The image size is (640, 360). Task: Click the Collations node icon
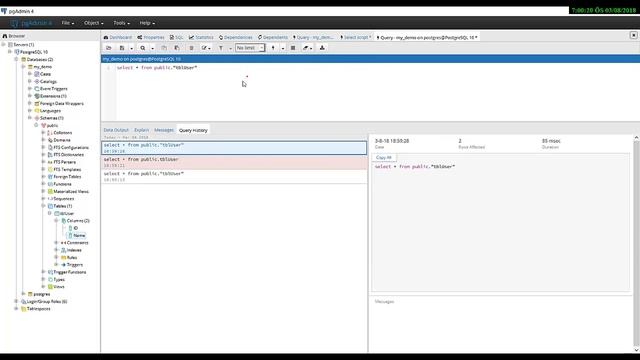point(50,133)
